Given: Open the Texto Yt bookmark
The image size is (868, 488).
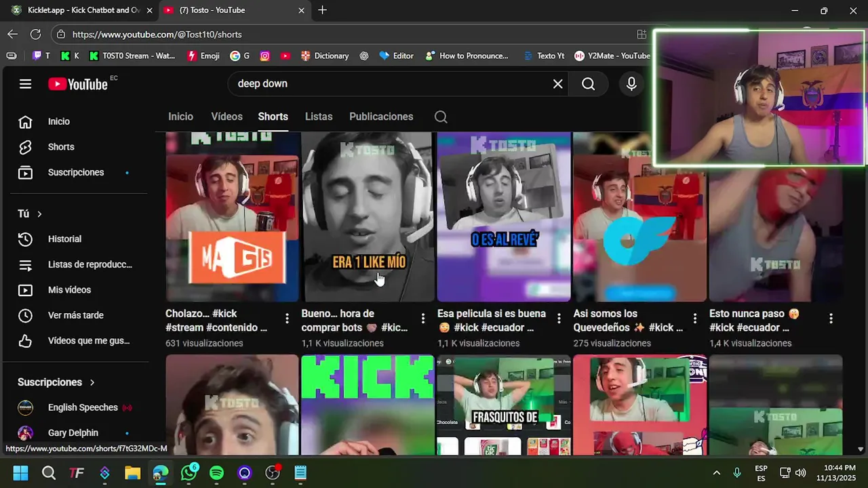Looking at the screenshot, I should (x=543, y=56).
